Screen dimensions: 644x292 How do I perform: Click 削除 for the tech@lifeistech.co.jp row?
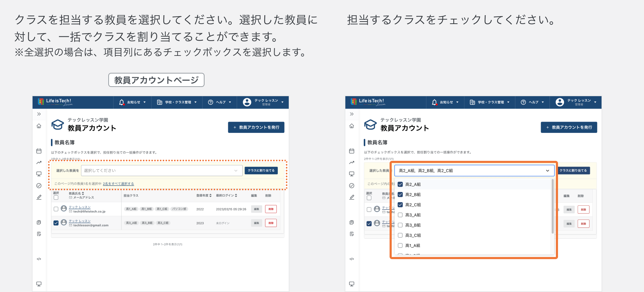tap(271, 209)
